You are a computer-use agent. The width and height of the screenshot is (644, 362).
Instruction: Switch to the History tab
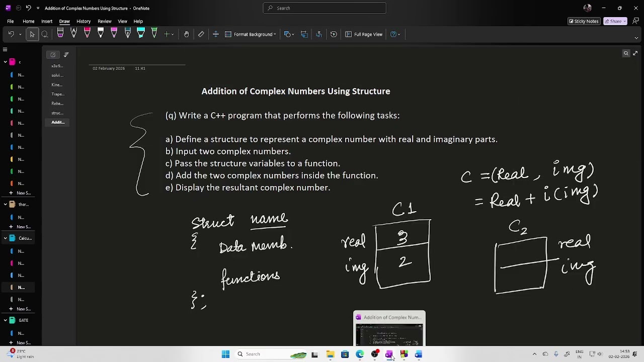84,22
